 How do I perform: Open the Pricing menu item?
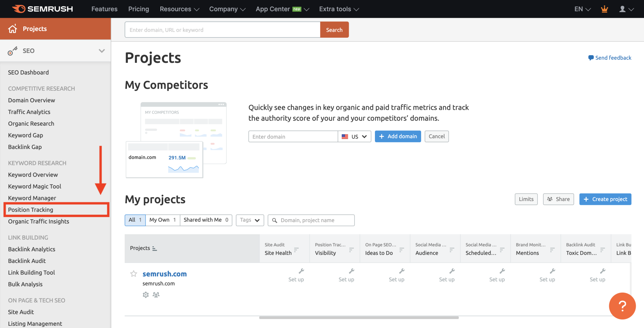tap(139, 9)
